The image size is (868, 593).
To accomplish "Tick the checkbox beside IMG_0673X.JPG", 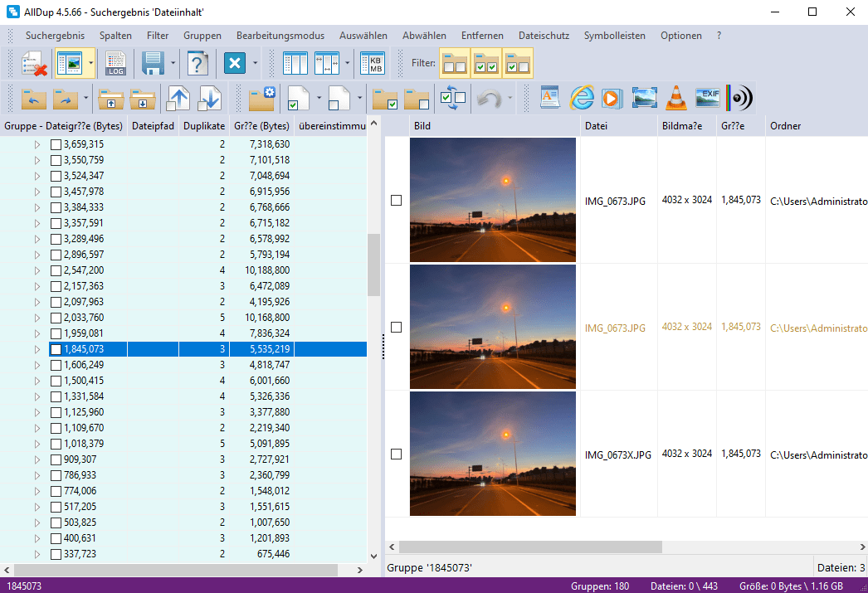I will coord(396,454).
